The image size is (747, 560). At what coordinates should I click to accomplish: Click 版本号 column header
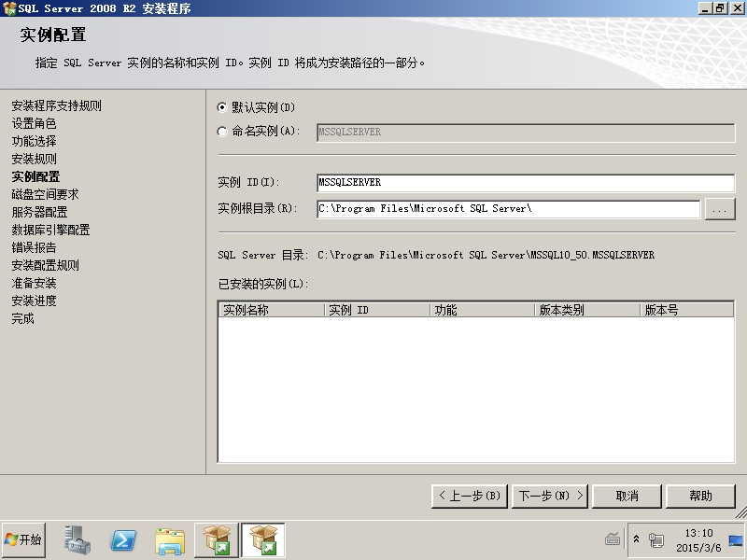(686, 310)
